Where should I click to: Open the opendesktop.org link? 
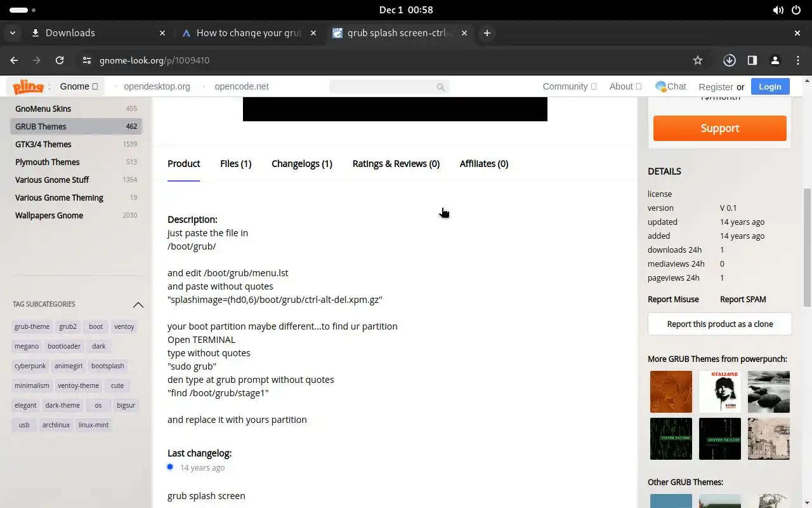[157, 86]
